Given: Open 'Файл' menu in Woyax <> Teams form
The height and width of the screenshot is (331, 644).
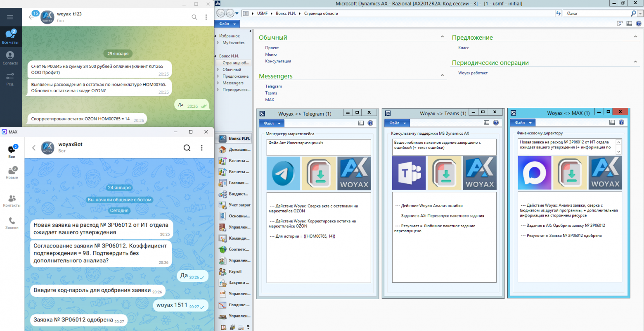Looking at the screenshot, I should 397,123.
